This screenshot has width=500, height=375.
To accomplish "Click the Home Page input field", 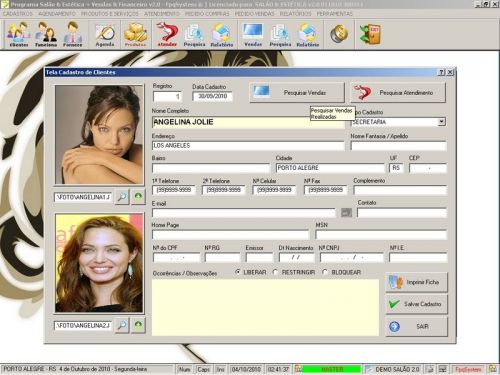I will coord(231,235).
